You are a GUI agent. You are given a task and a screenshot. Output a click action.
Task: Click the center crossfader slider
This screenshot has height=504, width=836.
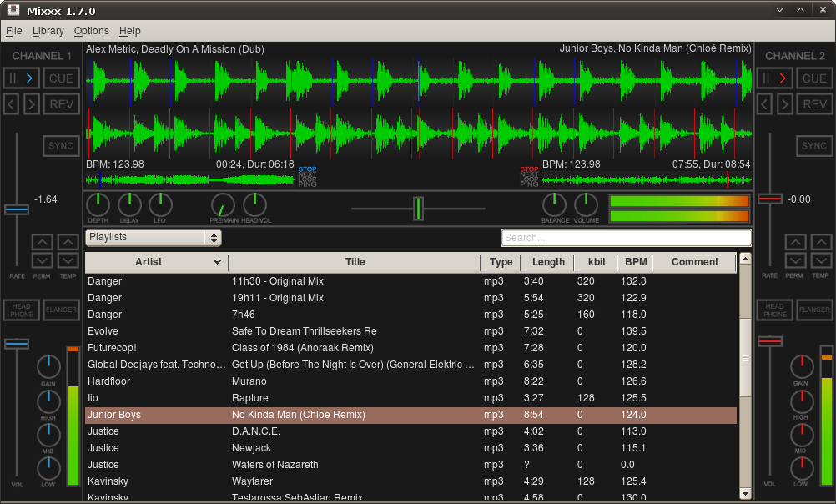[x=418, y=208]
